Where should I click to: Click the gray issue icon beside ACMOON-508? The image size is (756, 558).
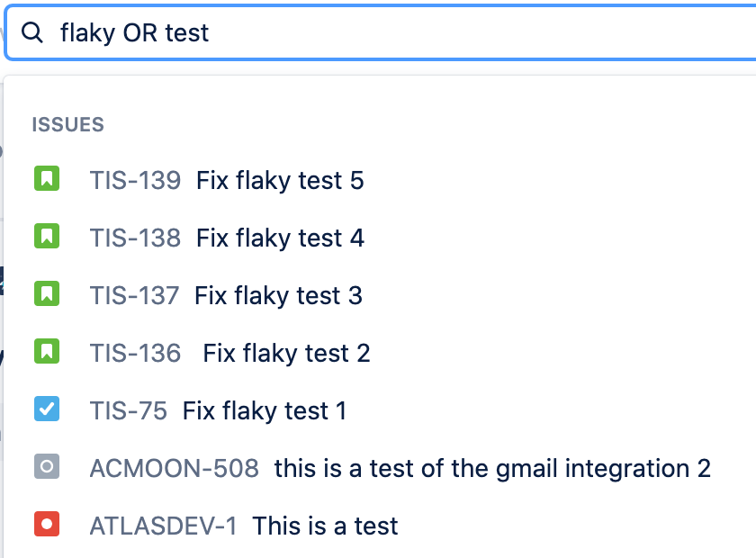[x=46, y=467]
